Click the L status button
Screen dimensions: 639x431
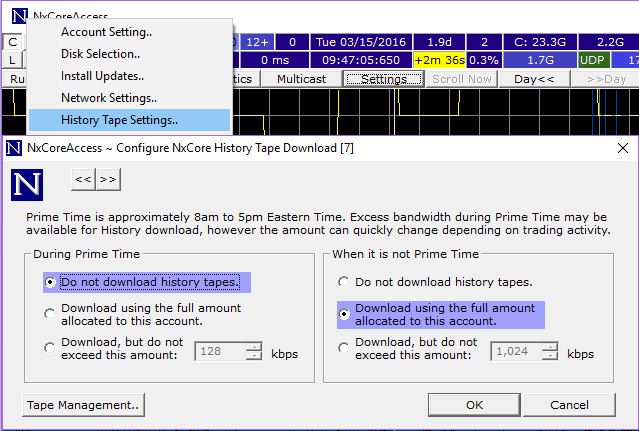pyautogui.click(x=13, y=60)
